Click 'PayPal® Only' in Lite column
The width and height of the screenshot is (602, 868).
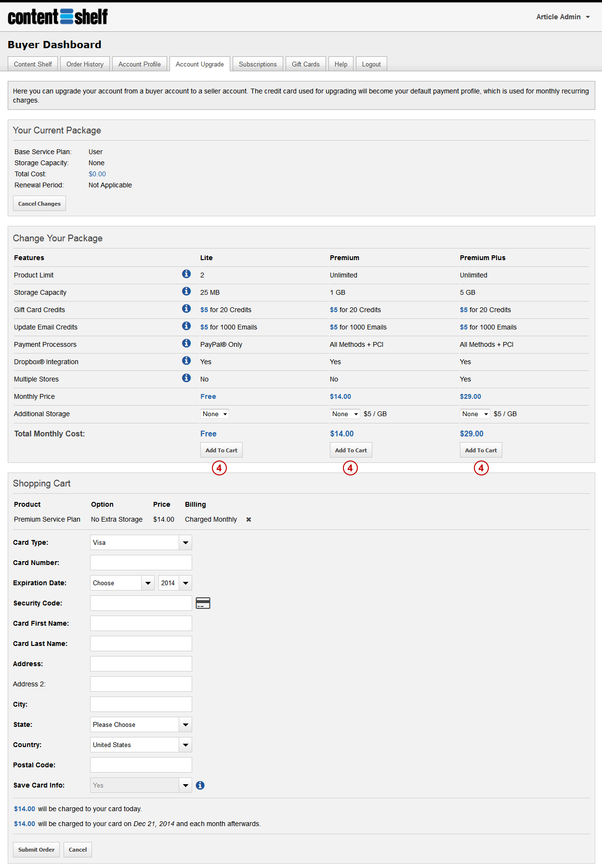[x=221, y=344]
